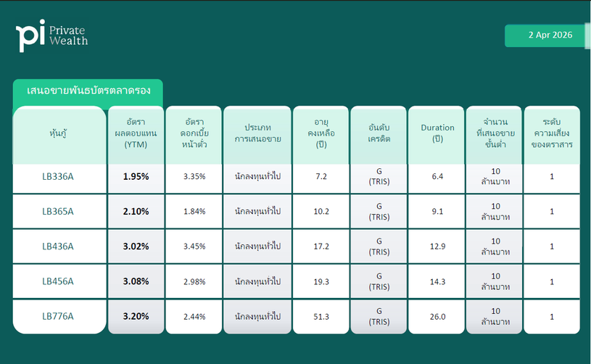The width and height of the screenshot is (591, 364).
Task: Click the 3.20% YTM value
Action: (x=136, y=316)
